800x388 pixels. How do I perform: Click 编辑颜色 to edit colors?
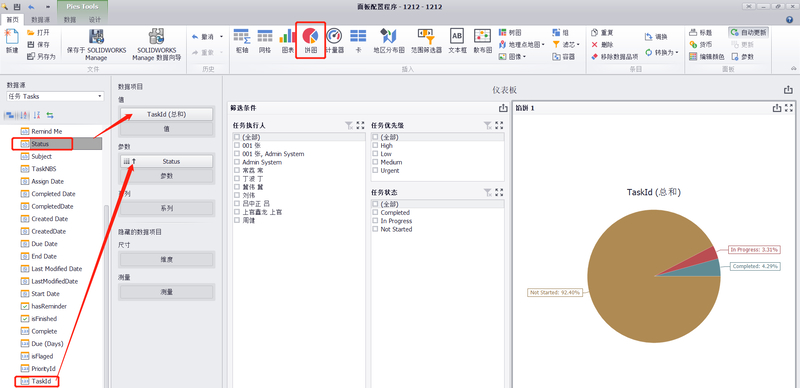click(x=707, y=57)
